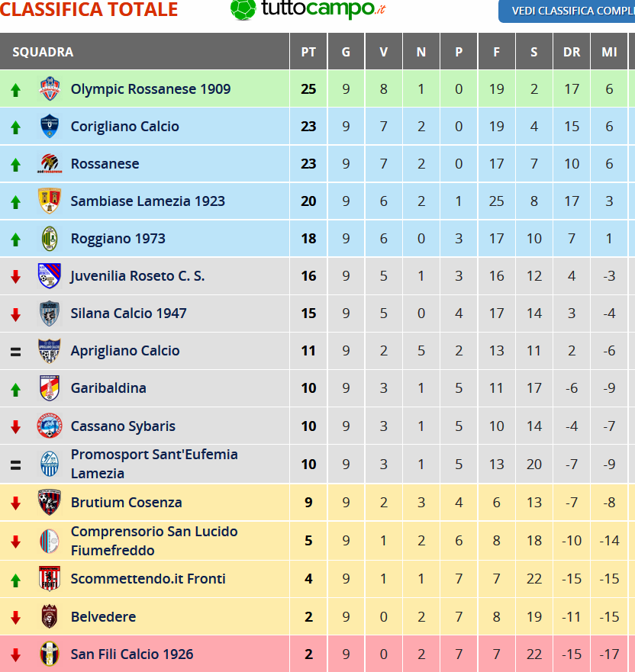Click the Aprigliano Calcio team name
Screen dimensions: 635x672
coord(125,351)
